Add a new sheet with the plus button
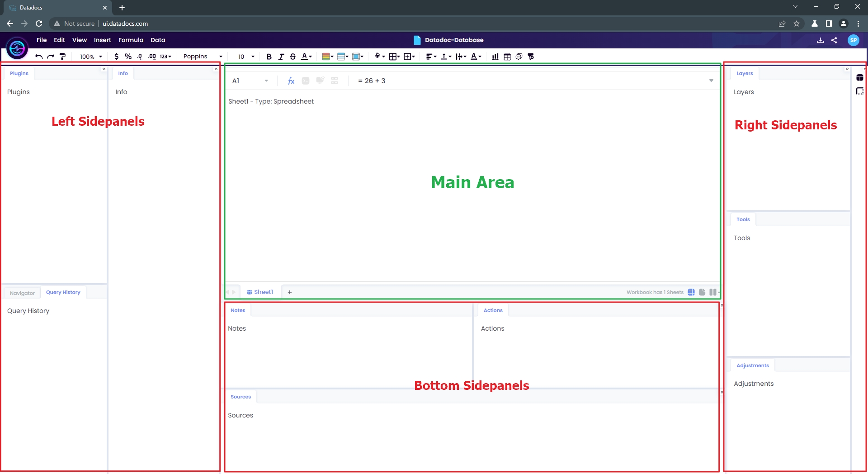 point(289,292)
